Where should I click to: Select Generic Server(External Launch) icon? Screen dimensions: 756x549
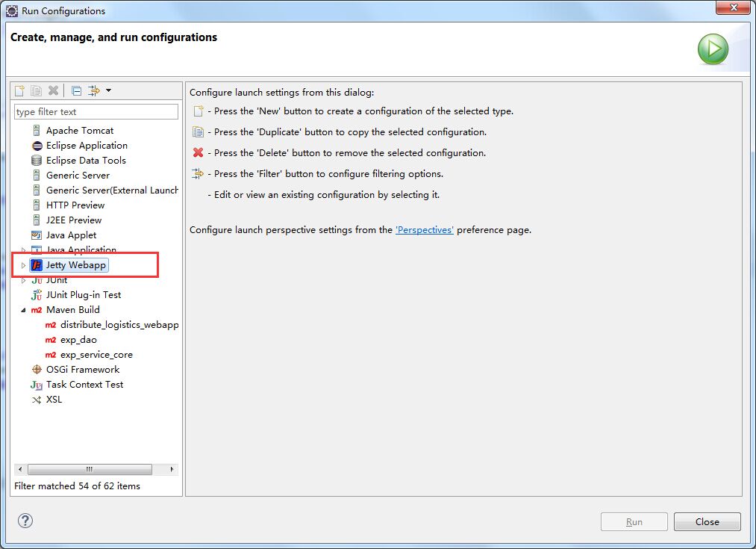[37, 190]
